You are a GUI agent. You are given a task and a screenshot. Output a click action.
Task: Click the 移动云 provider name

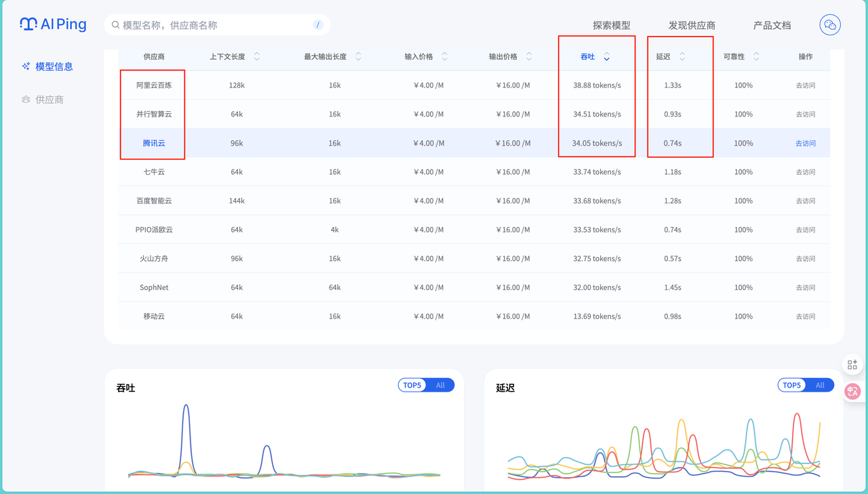coord(154,316)
